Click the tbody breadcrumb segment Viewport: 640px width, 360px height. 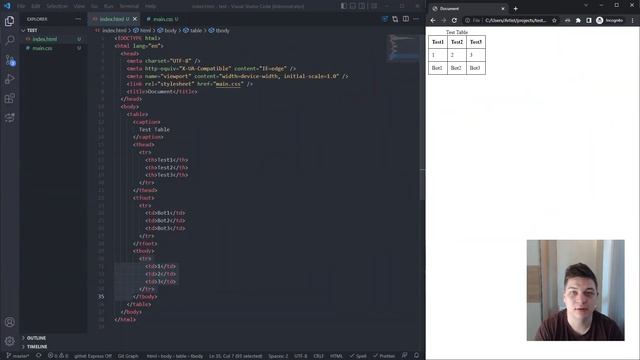[219, 31]
